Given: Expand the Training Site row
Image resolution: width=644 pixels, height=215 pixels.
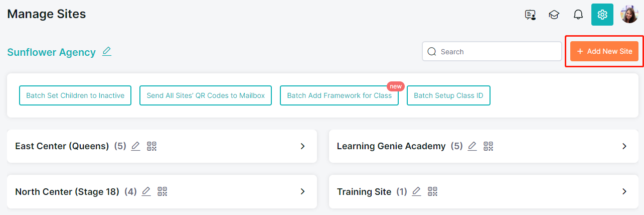Looking at the screenshot, I should (624, 191).
